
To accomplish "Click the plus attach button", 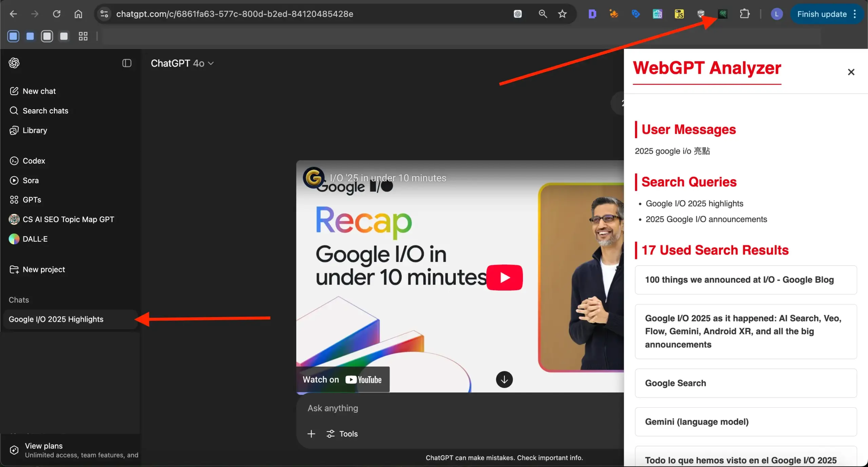I will tap(311, 434).
